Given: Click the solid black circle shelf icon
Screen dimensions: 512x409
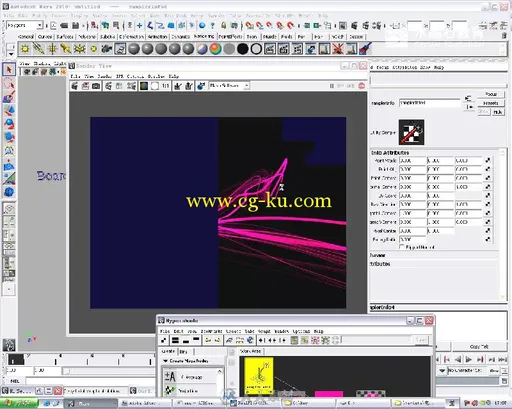Looking at the screenshot, I should point(243,49).
